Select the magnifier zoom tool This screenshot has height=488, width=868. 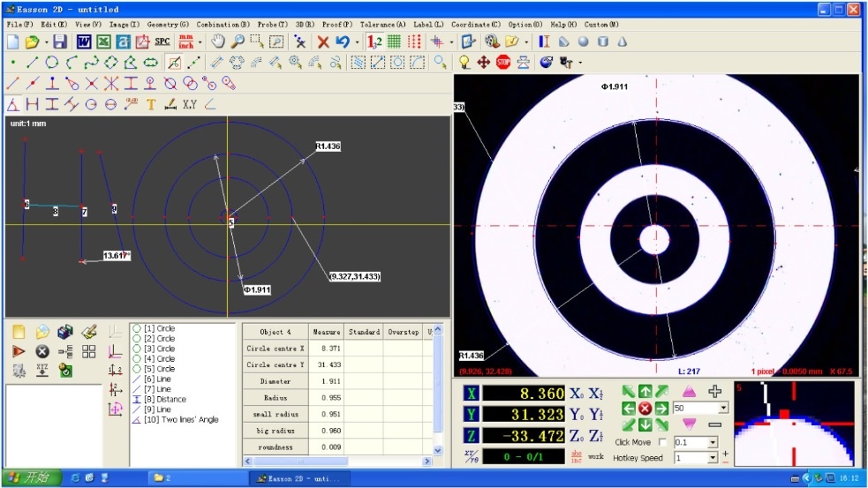click(x=238, y=41)
